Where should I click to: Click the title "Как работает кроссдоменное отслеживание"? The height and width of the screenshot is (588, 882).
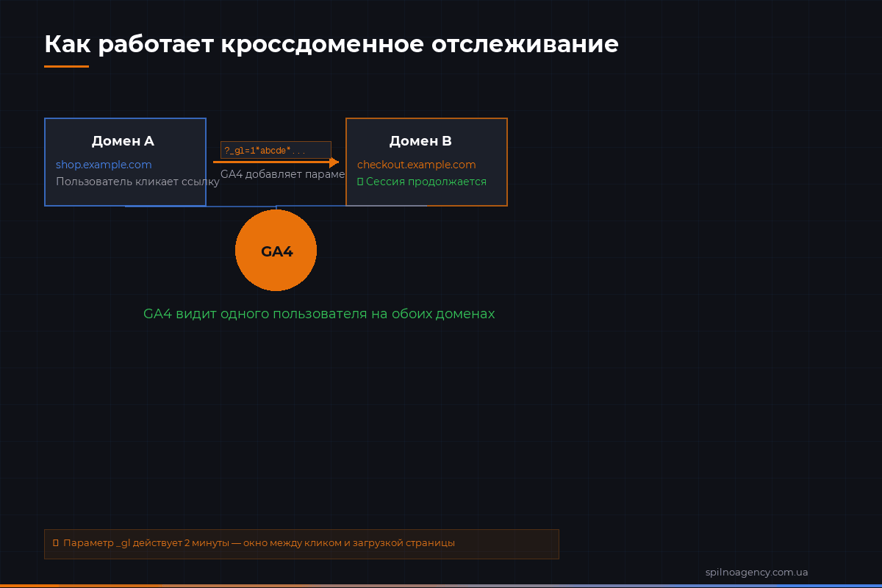click(x=331, y=45)
